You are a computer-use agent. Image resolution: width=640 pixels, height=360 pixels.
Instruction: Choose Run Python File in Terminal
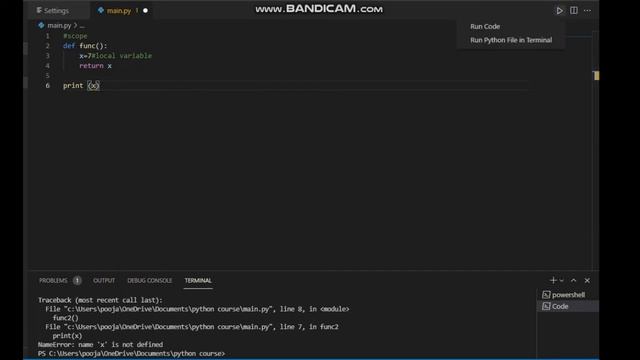(x=511, y=40)
